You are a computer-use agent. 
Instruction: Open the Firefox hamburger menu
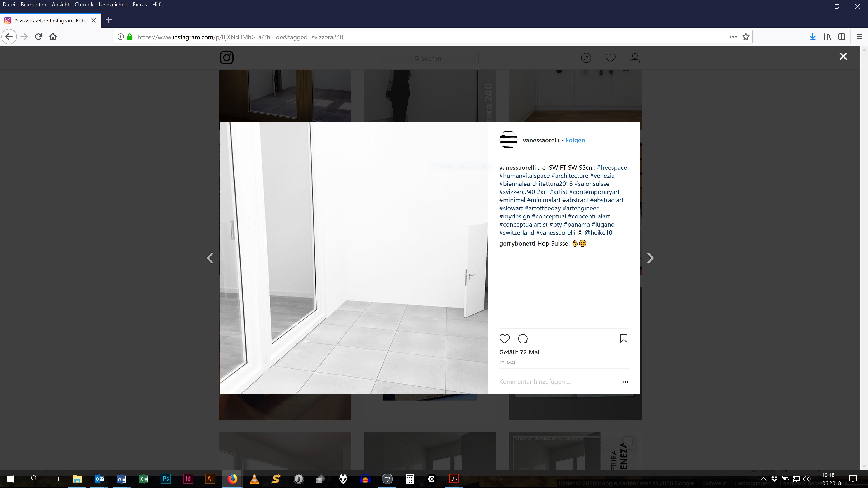click(x=859, y=37)
